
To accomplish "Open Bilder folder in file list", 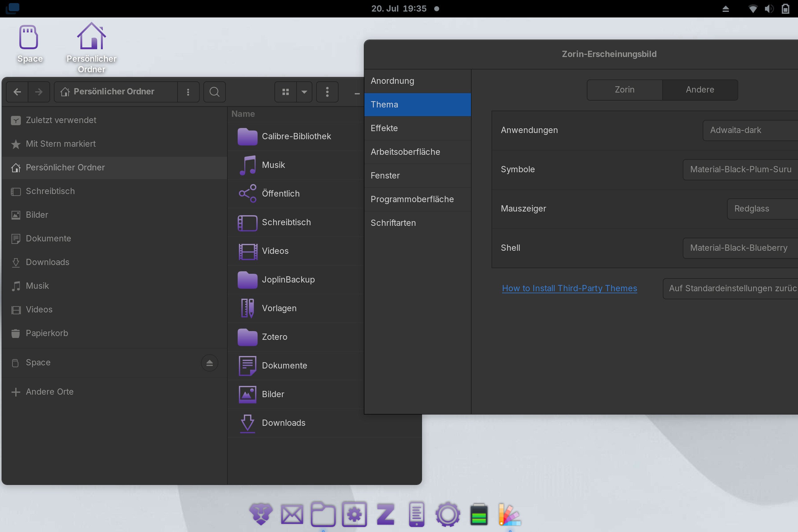I will pos(296,394).
